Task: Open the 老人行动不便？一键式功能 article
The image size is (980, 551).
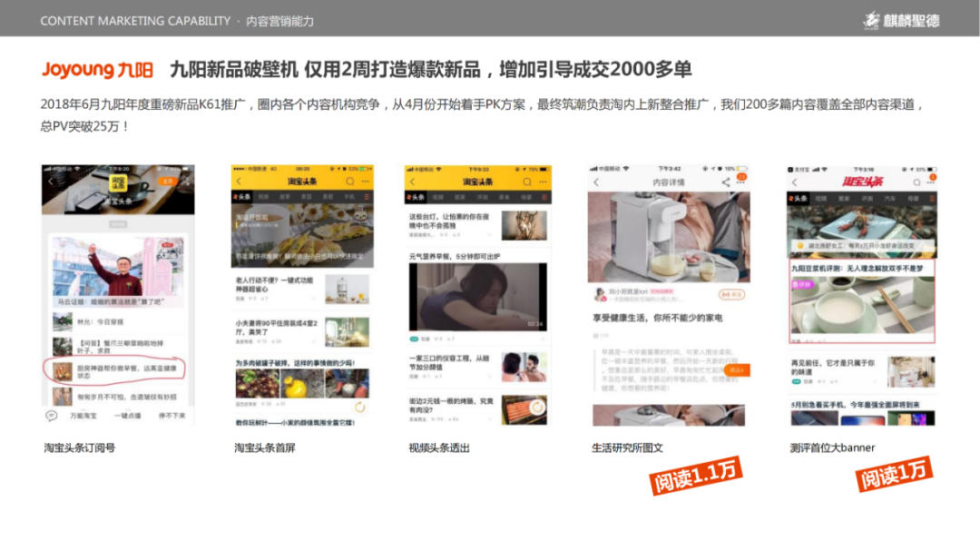Action: click(x=302, y=290)
